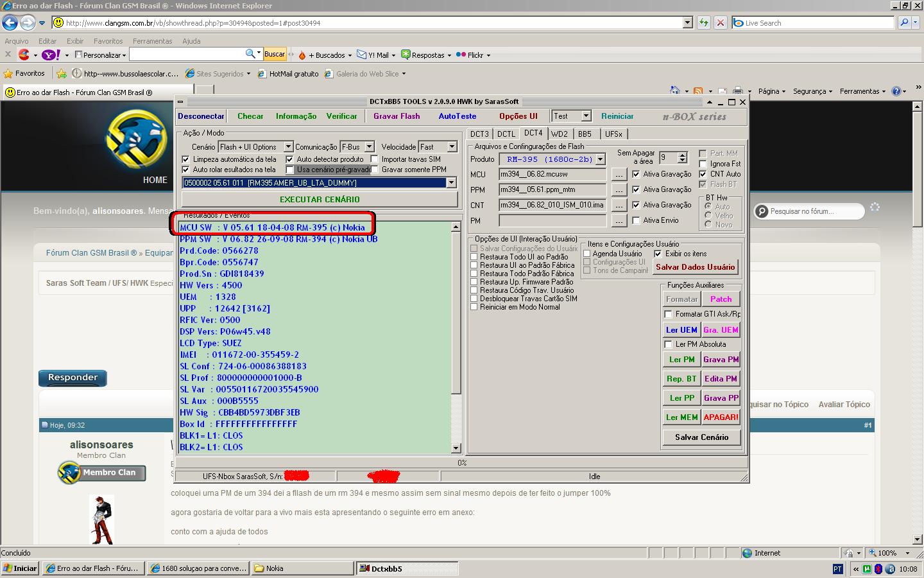This screenshot has width=924, height=578.
Task: Click the Favoritos star icon
Action: click(x=8, y=73)
